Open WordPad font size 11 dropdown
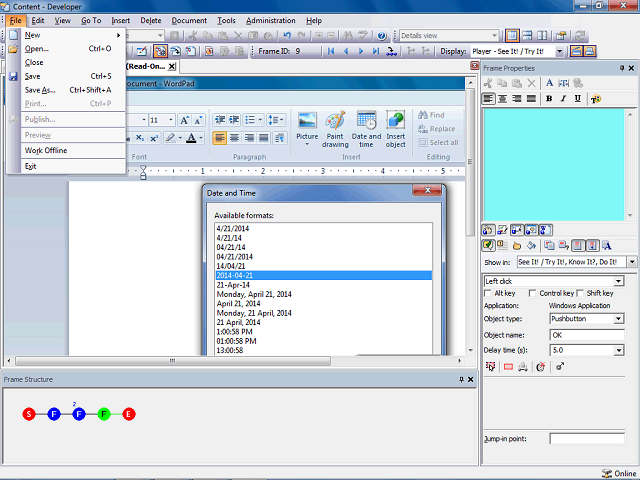Viewport: 640px width, 480px height. [171, 120]
